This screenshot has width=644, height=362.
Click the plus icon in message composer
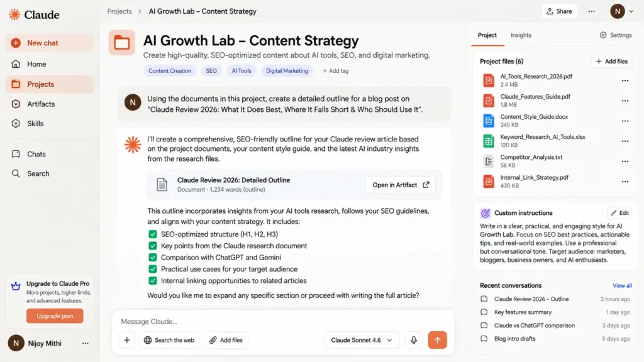(127, 340)
